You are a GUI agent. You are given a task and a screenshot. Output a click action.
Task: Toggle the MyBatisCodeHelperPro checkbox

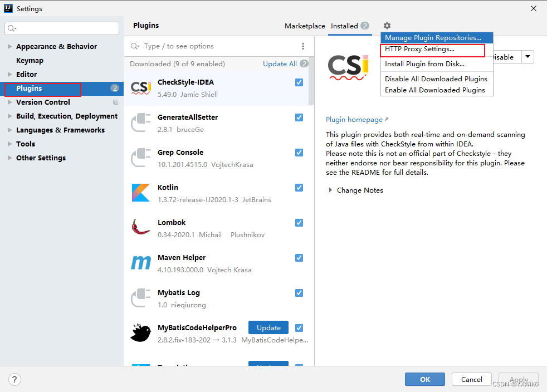(299, 328)
